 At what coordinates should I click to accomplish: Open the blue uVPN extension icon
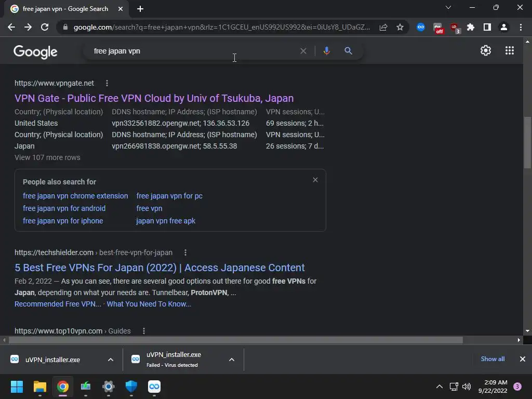pos(421,27)
